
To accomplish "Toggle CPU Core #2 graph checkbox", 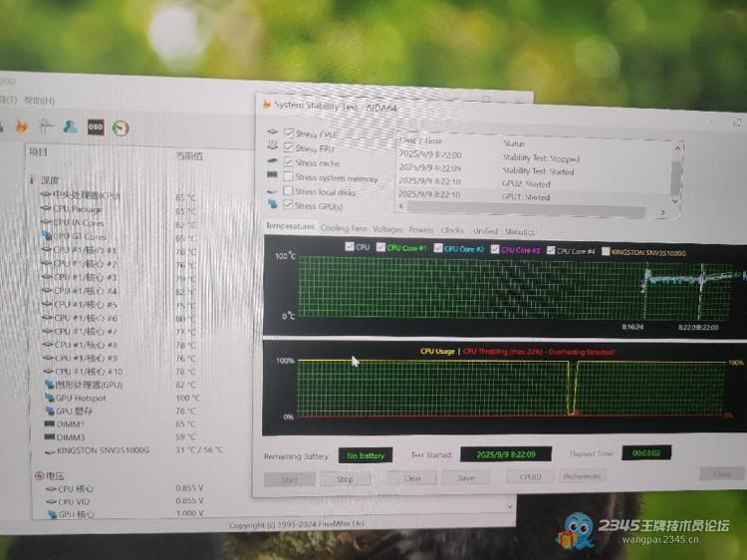I will point(438,248).
